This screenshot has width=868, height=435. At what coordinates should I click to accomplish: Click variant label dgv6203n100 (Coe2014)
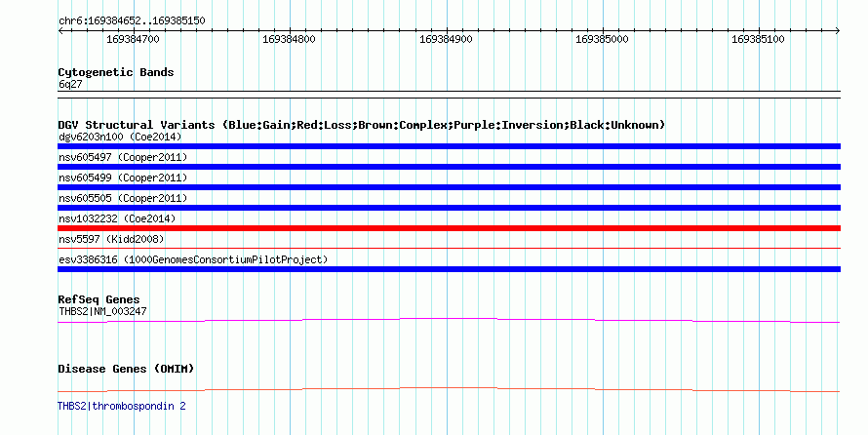click(120, 137)
